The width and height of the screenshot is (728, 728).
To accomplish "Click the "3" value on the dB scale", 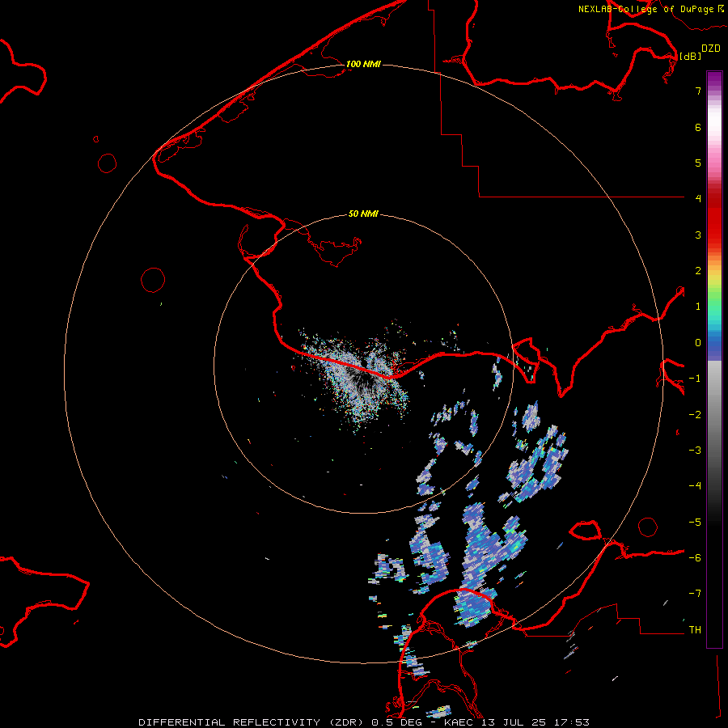I will tap(698, 235).
